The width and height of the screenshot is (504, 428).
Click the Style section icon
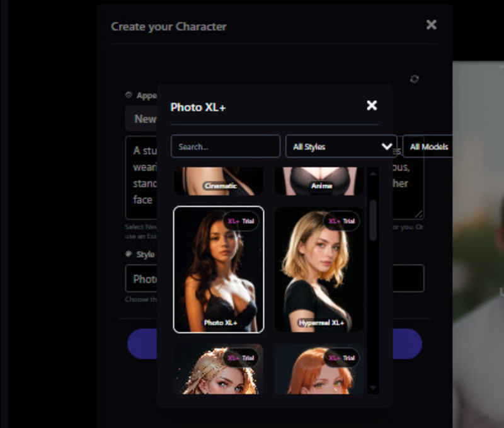(129, 255)
